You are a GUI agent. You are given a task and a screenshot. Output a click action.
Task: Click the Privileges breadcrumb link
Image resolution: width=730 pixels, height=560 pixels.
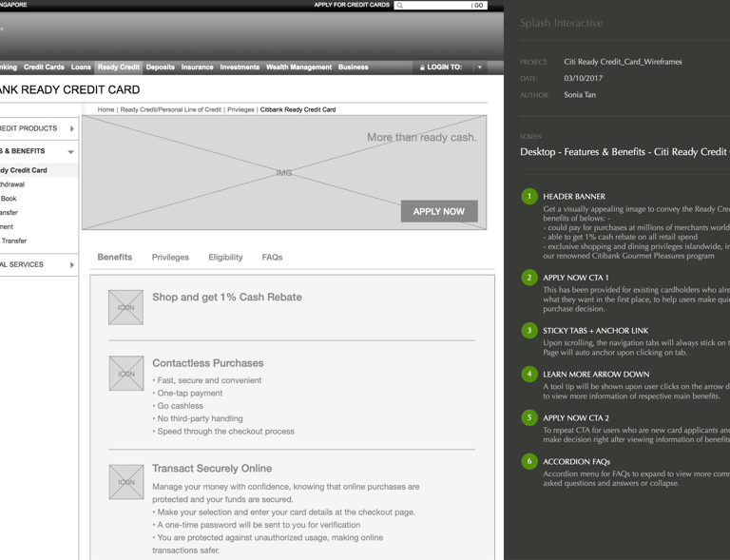click(240, 109)
